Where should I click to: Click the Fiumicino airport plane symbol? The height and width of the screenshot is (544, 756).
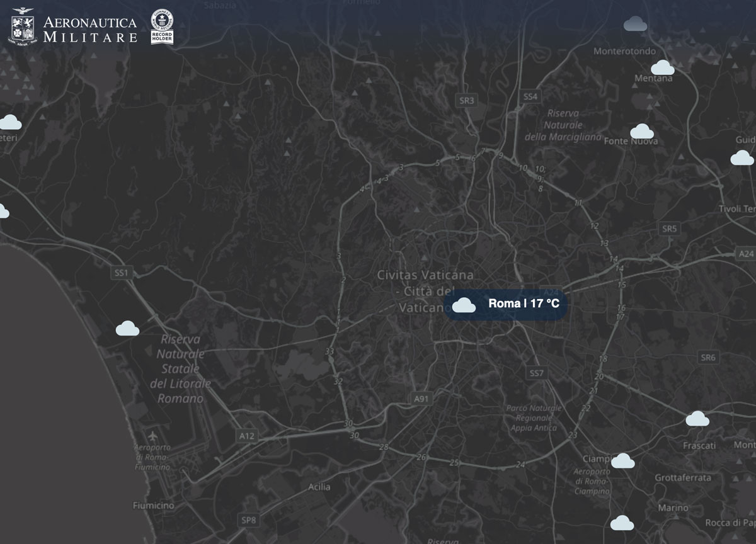pyautogui.click(x=152, y=436)
